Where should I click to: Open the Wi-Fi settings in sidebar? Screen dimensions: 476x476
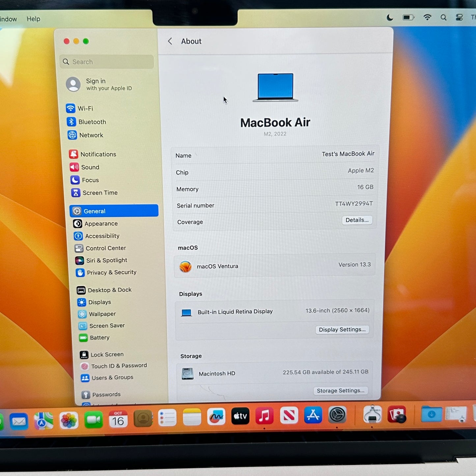85,108
